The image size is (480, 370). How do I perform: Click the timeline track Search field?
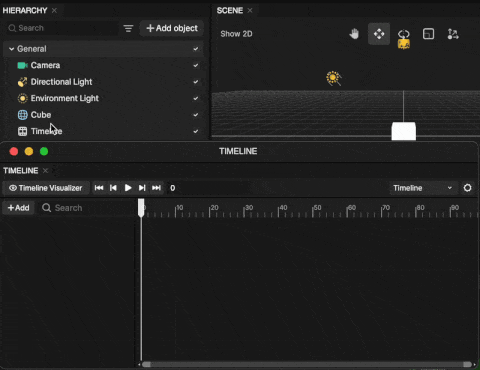pos(87,208)
